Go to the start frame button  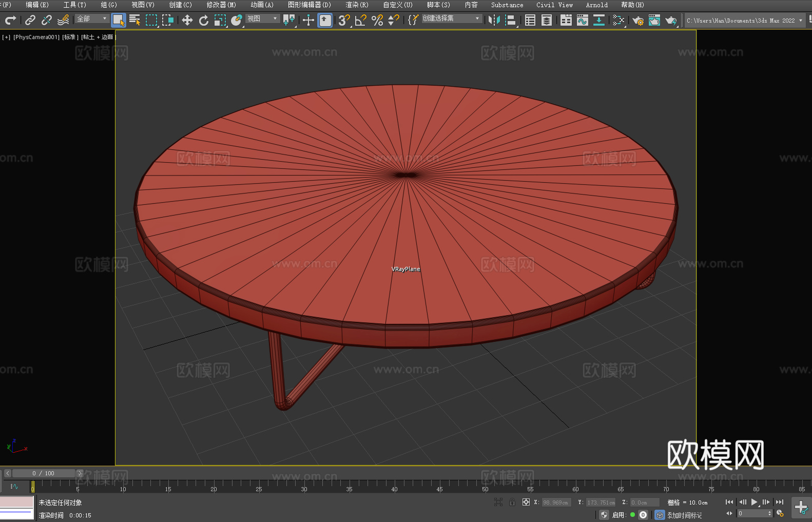coord(729,502)
